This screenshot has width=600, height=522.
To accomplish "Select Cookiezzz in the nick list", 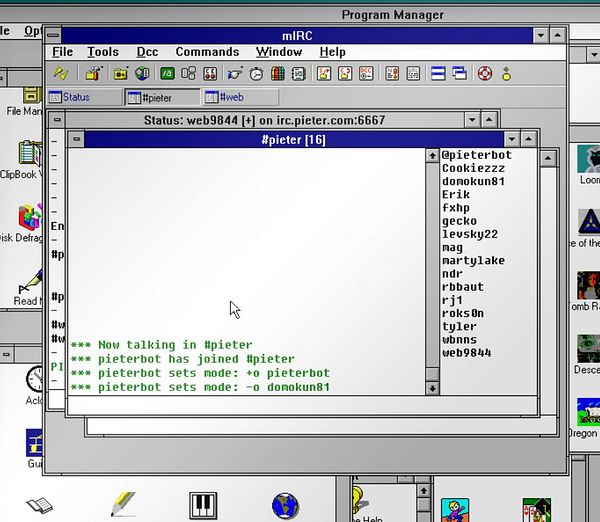I will point(473,168).
